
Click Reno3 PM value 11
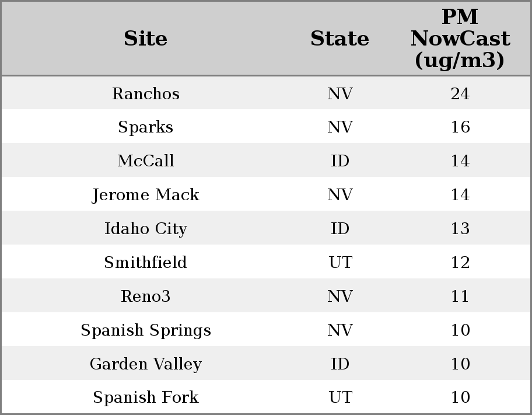coord(460,297)
